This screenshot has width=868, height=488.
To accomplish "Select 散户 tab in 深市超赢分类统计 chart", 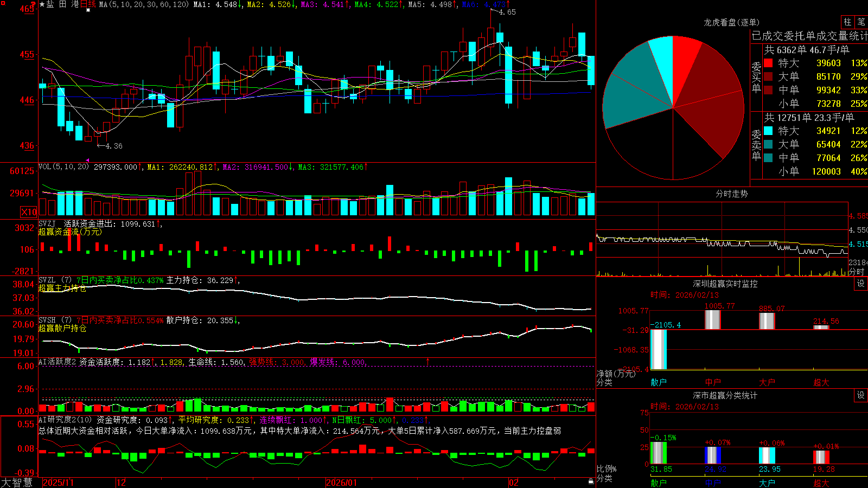I will tap(659, 483).
